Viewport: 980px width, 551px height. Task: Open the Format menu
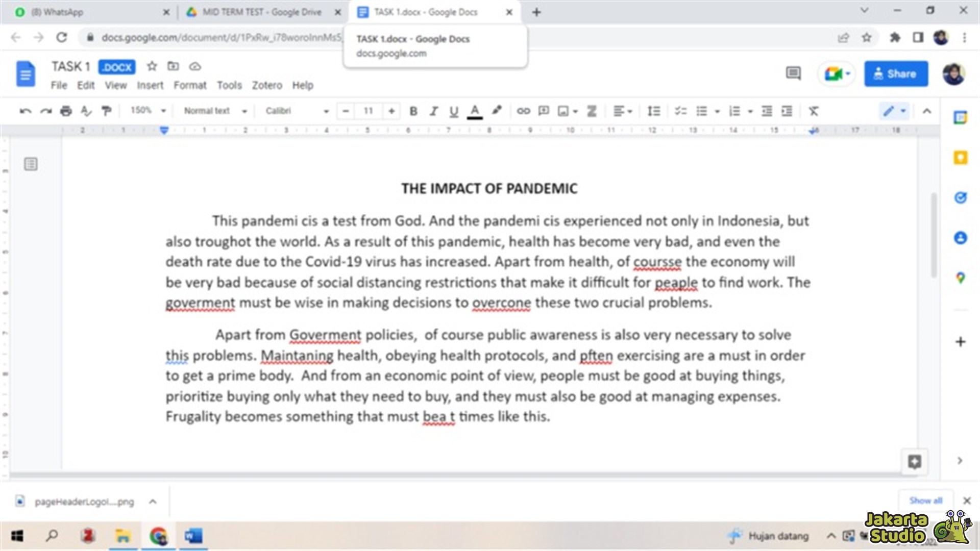tap(190, 85)
